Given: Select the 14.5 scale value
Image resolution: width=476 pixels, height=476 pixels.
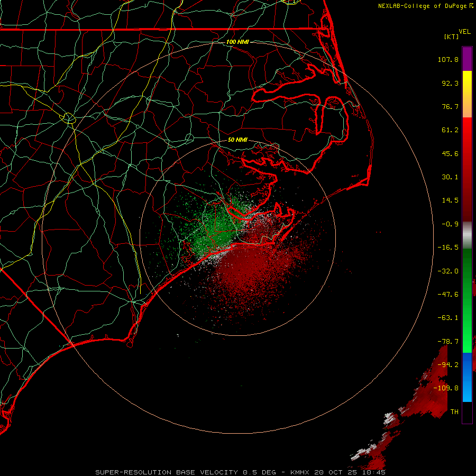Looking at the screenshot, I should [450, 200].
